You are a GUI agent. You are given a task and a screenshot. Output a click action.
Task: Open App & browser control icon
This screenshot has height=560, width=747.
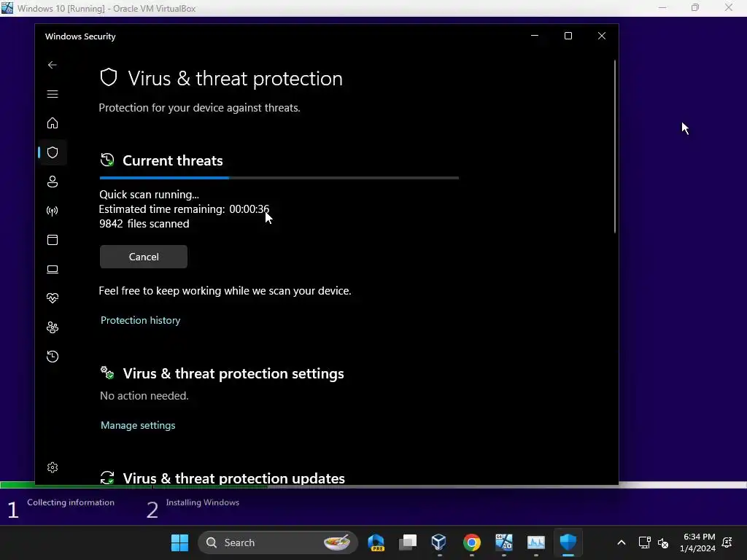[53, 240]
